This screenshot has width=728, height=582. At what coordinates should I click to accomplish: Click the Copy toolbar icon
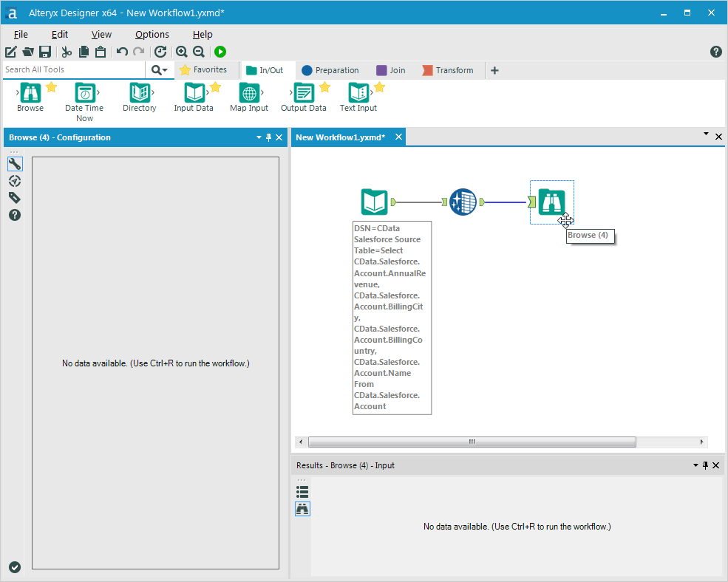click(84, 52)
